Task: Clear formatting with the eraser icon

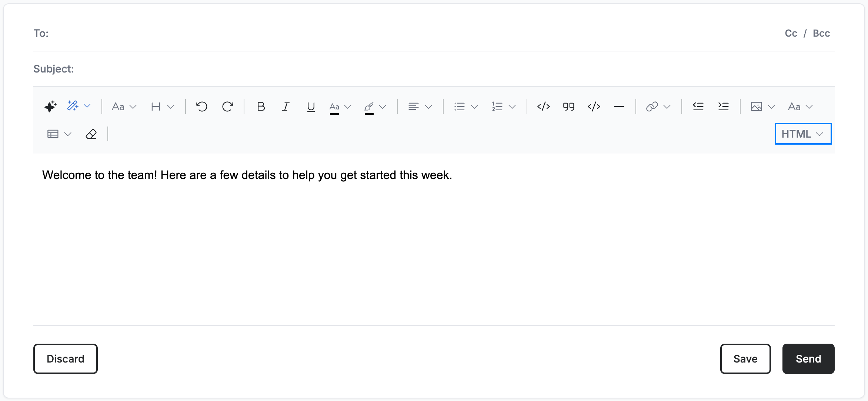Action: pyautogui.click(x=91, y=134)
